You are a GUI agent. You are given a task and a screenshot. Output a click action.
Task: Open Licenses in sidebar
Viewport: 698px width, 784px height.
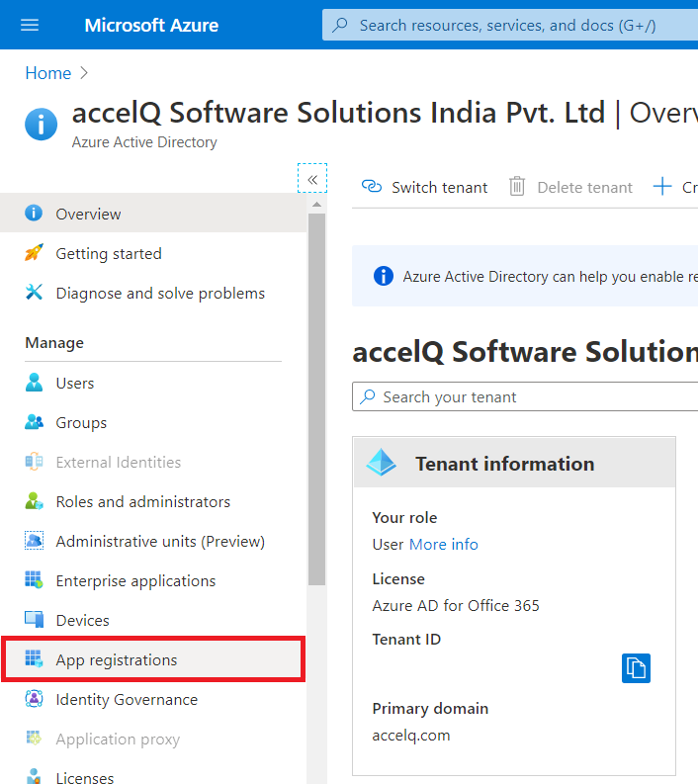153,777
